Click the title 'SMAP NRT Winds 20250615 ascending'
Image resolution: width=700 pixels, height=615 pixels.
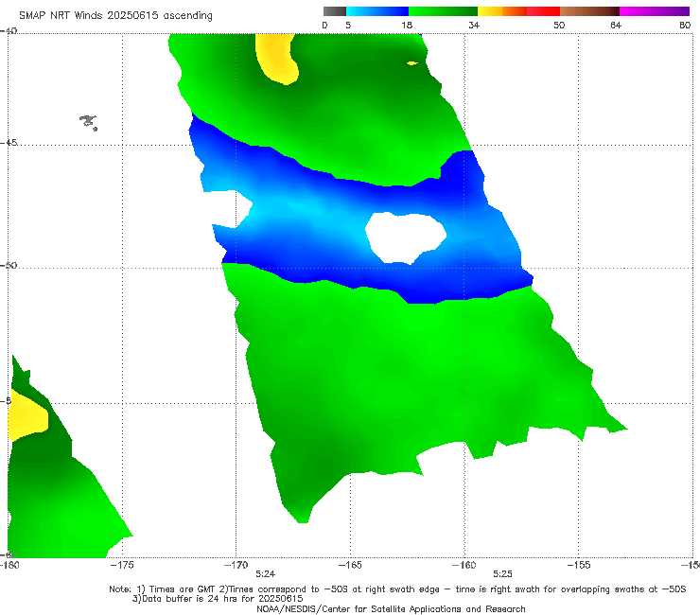click(x=115, y=15)
